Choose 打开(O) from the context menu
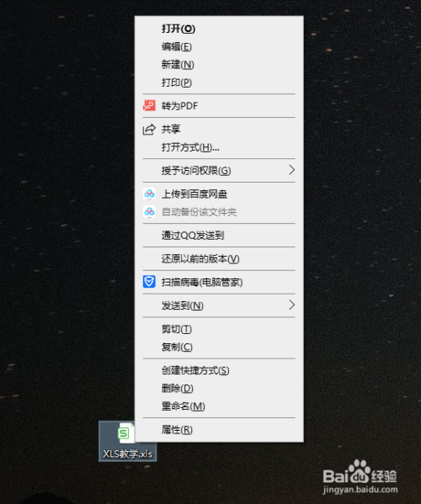Screen dimensions: 421x504 tap(219, 29)
